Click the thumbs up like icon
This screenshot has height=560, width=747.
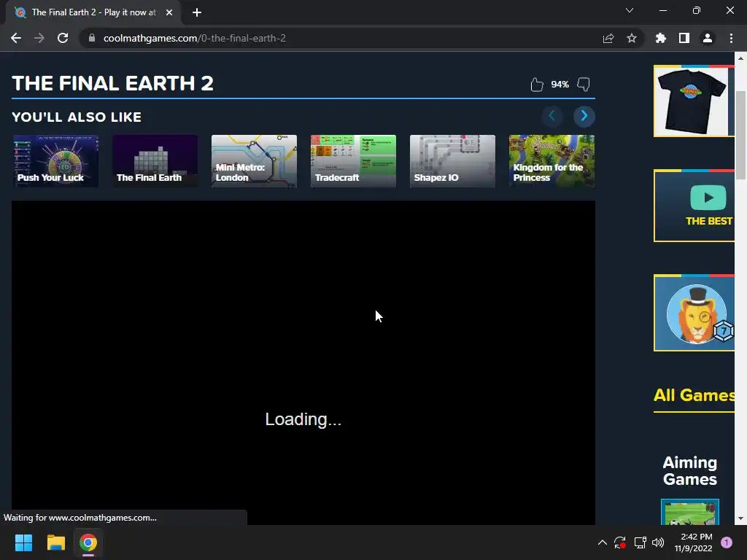(x=537, y=85)
